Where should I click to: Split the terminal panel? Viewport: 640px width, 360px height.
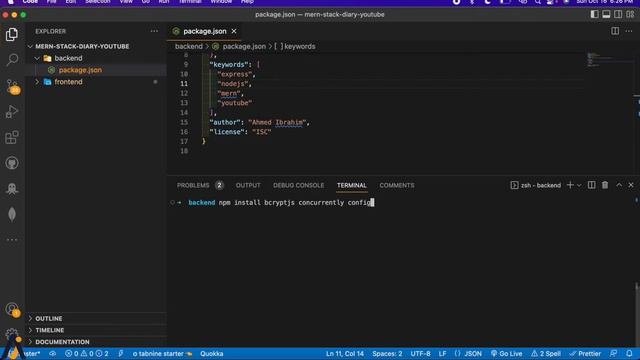click(x=591, y=185)
